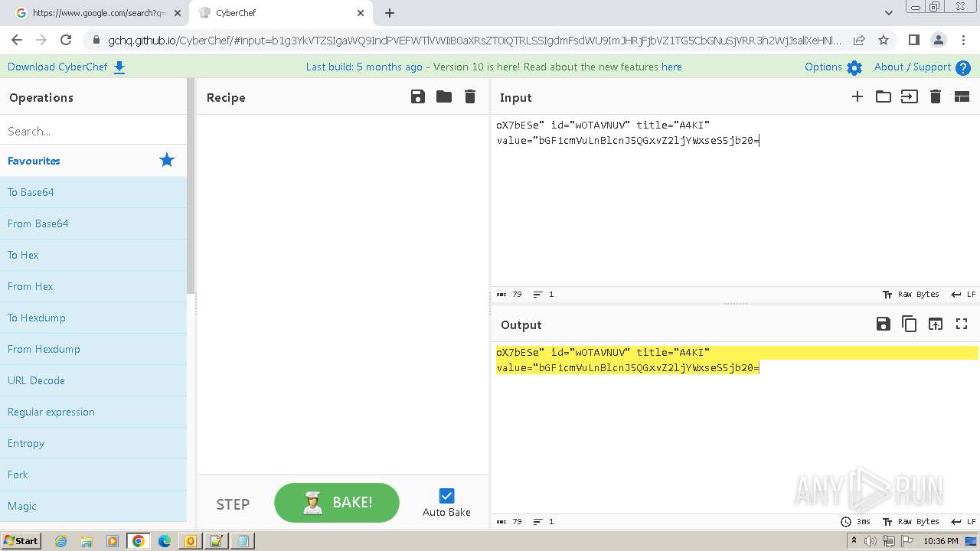Focus the operations Search field
The image size is (980, 551).
tap(93, 131)
